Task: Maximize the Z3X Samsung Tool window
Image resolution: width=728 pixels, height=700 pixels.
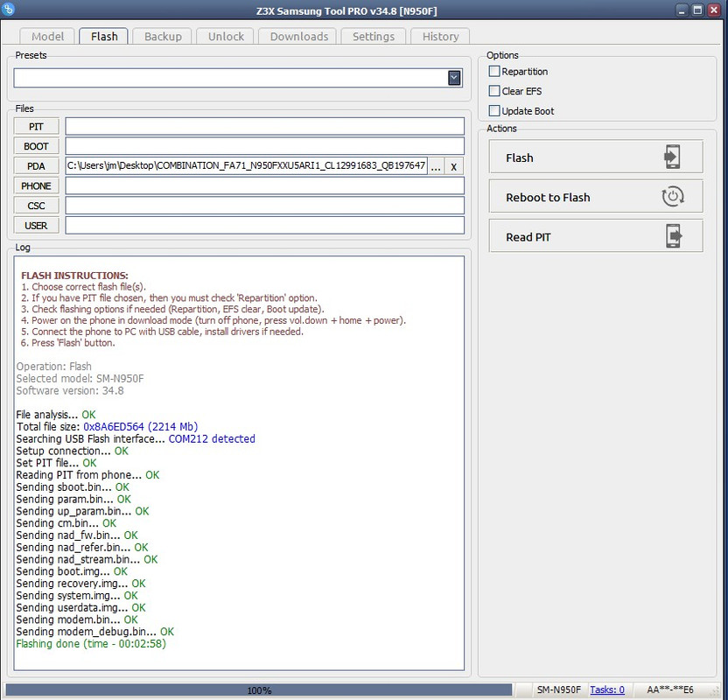Action: [x=697, y=10]
